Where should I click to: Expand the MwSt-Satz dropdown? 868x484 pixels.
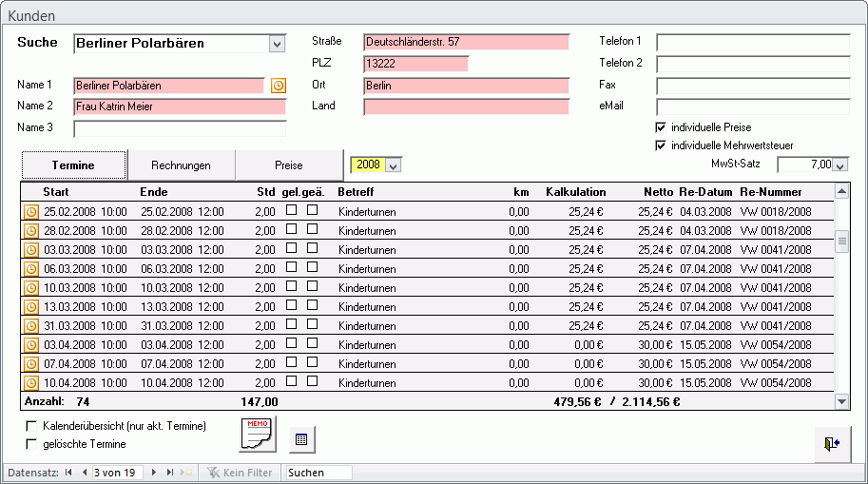coord(840,165)
